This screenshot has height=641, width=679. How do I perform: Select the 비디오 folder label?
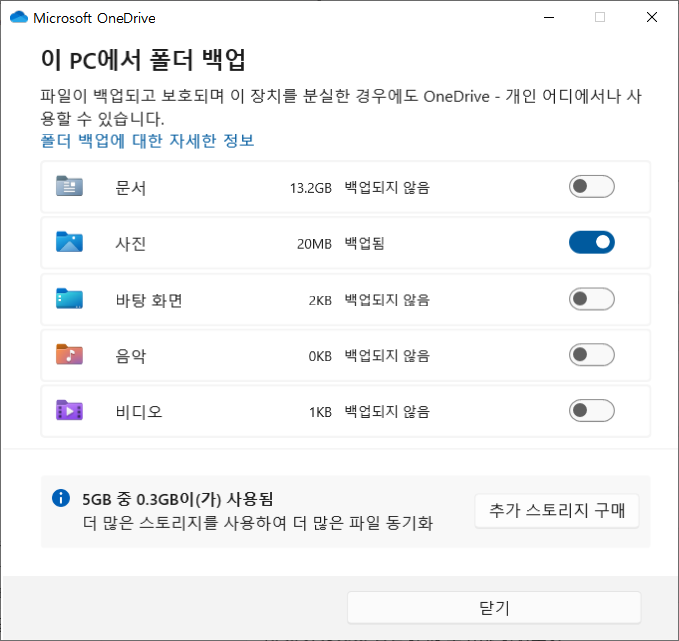[139, 411]
